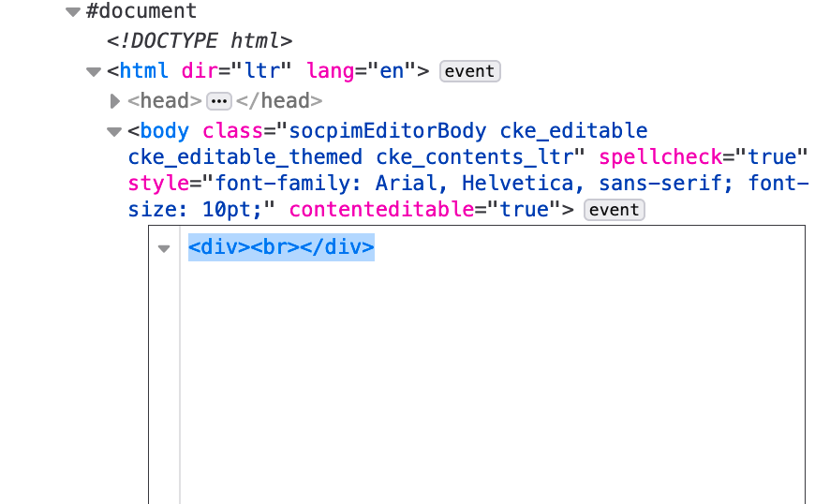815x504 pixels.
Task: Click the body tag name
Action: point(164,131)
